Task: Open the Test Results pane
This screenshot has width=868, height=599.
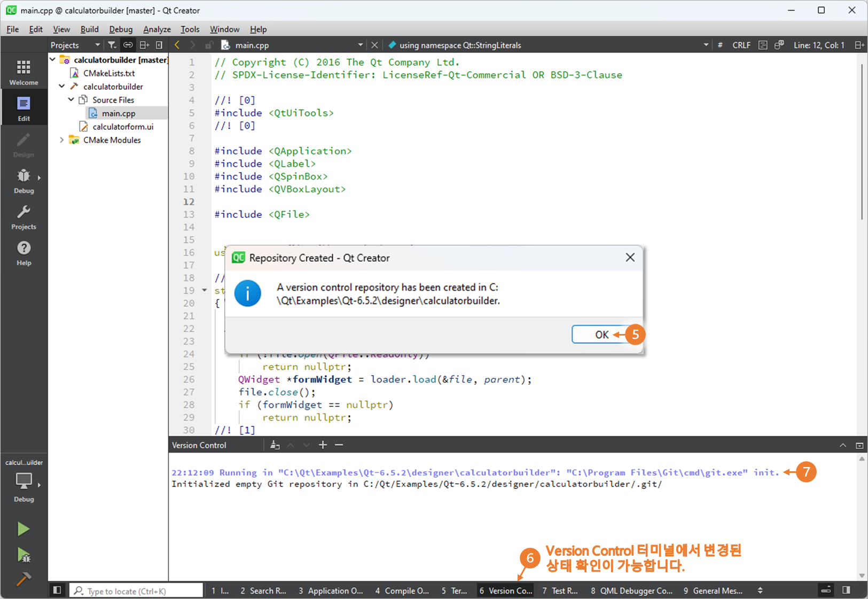Action: [560, 590]
